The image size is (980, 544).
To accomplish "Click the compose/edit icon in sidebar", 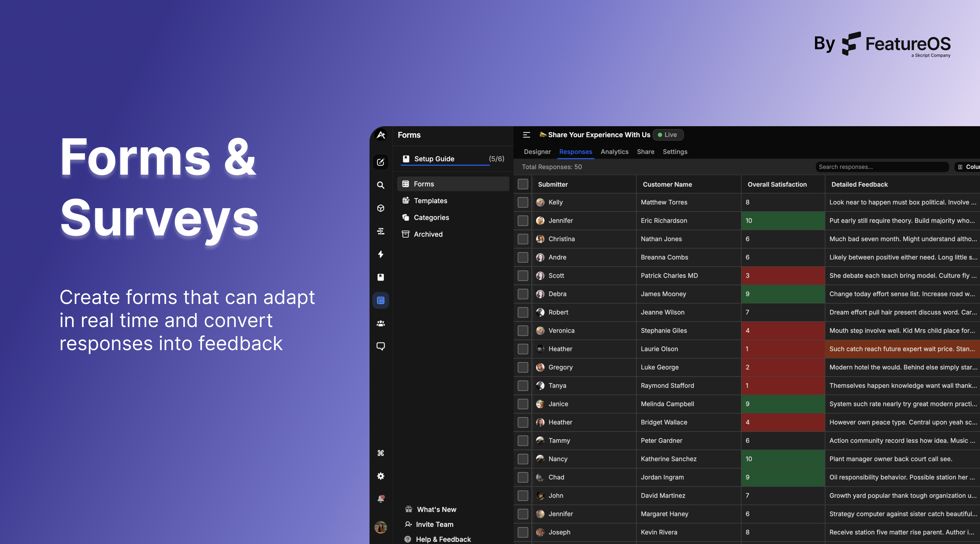I will pyautogui.click(x=380, y=162).
